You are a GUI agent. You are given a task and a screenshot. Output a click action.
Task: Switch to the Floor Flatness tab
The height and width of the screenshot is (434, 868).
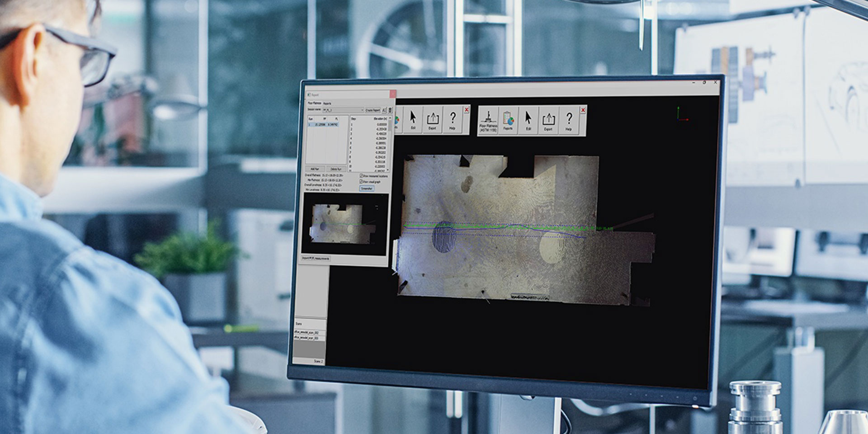click(314, 103)
